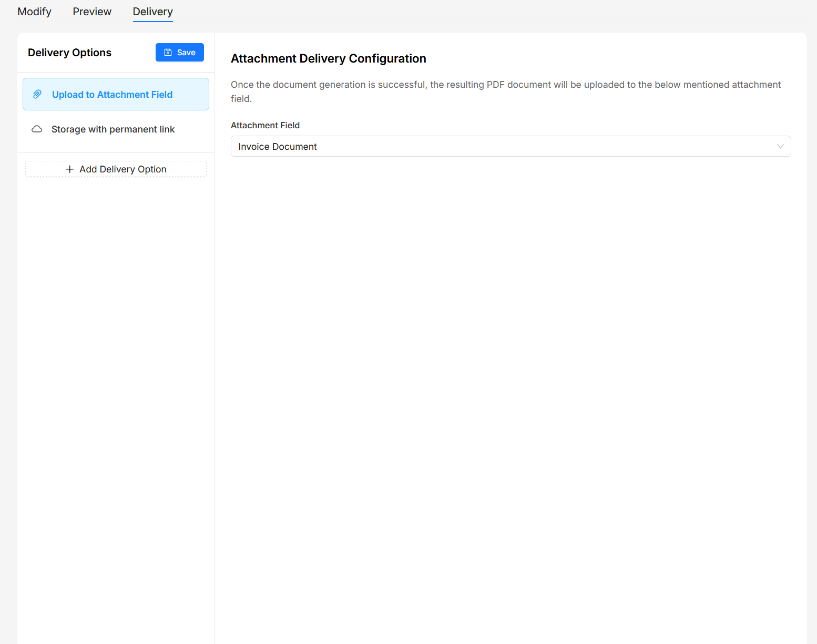Click the highlighted Upload to Attachment Field card

(116, 94)
